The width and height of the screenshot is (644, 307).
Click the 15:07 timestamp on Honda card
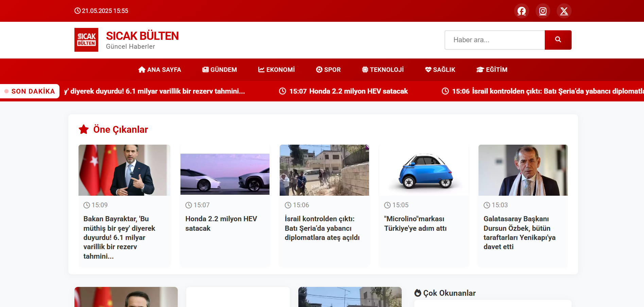[197, 205]
